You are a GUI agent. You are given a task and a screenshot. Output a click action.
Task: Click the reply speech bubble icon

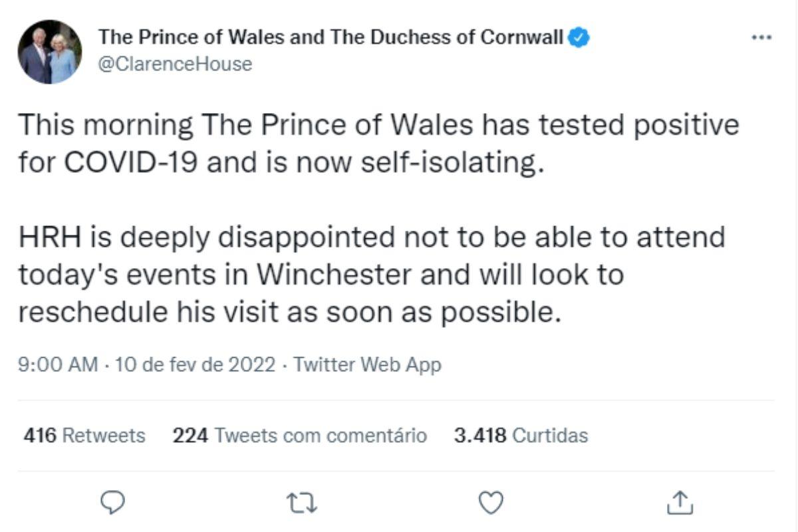(x=118, y=502)
